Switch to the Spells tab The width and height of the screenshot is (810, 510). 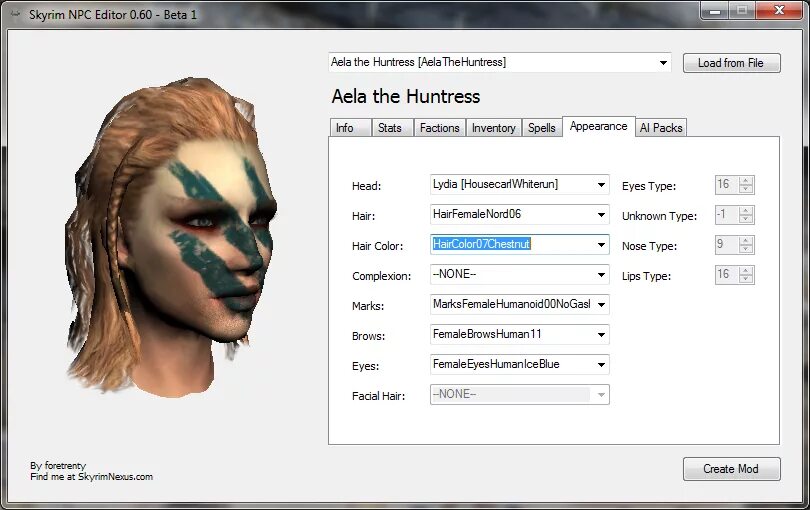coord(542,128)
